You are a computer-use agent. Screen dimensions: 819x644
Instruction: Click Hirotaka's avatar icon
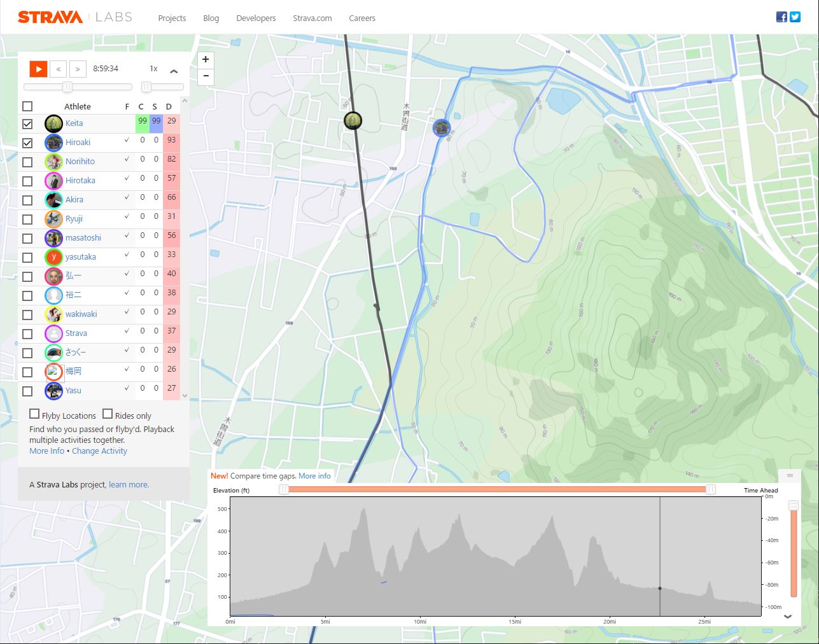coord(53,181)
